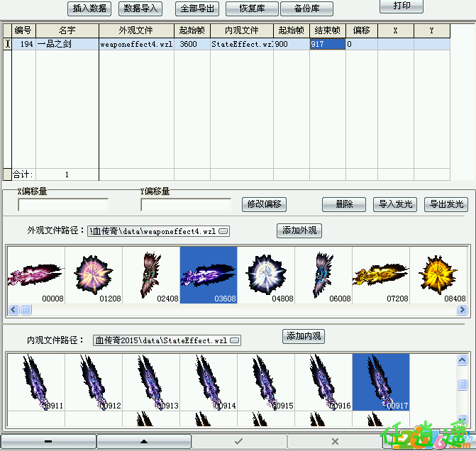Viewport: 476px width, 451px height.
Task: Select weapon effect thumbnail 08408
Action: tap(438, 275)
